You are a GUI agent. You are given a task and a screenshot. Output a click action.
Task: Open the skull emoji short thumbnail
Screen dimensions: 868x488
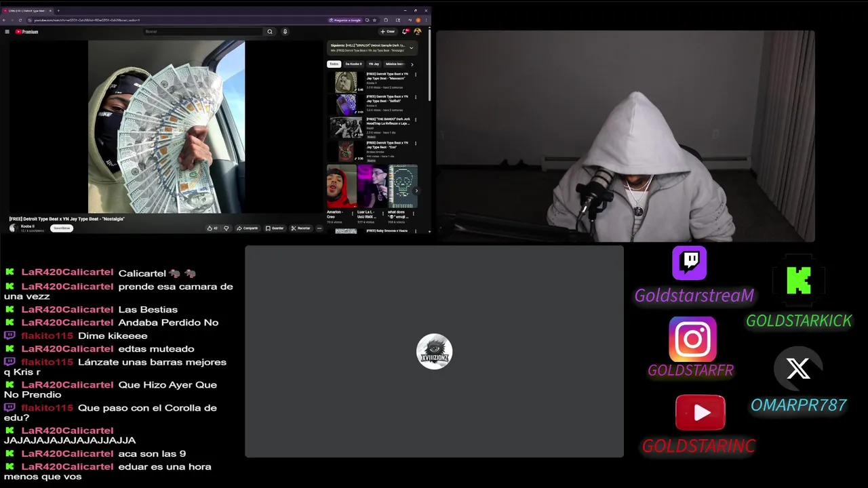(403, 186)
